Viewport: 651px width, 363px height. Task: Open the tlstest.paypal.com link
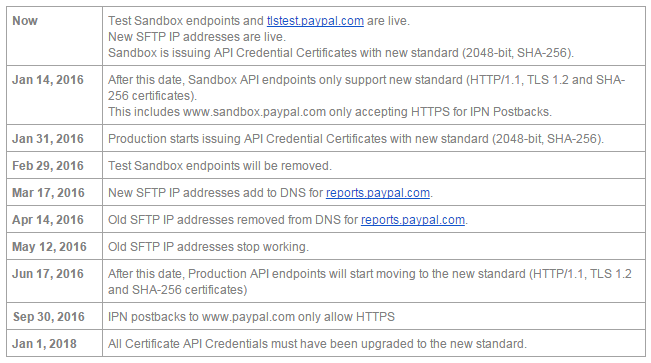click(315, 21)
